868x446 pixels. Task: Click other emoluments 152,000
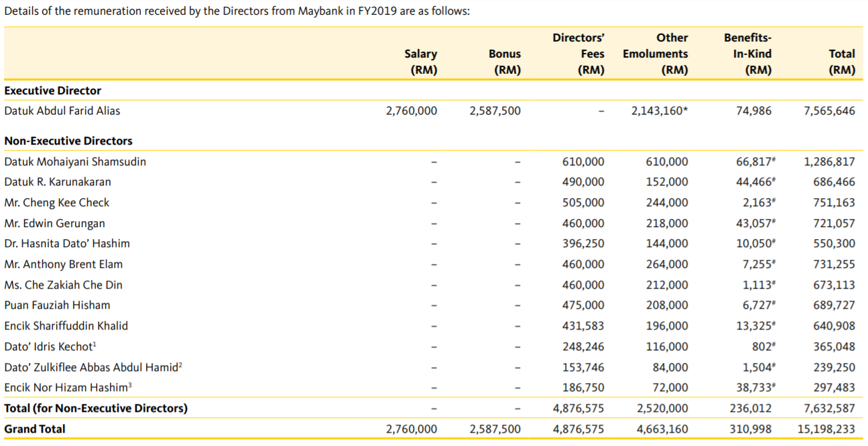point(667,181)
